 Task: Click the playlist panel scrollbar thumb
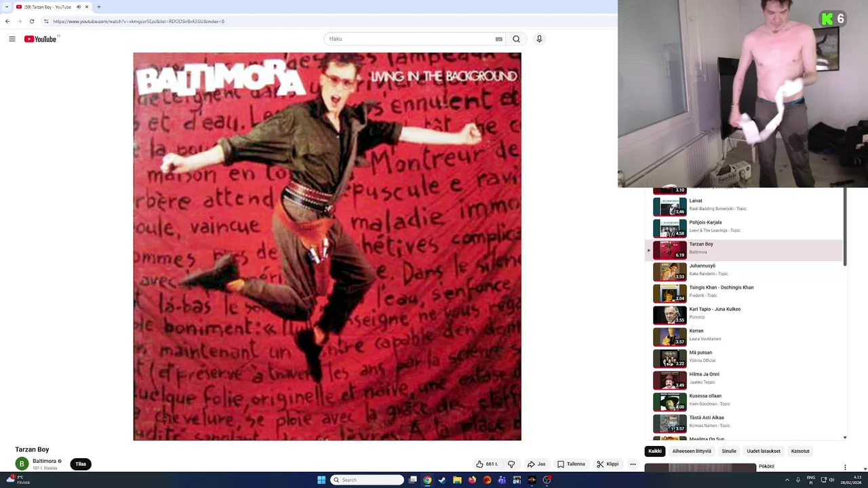pos(845,227)
